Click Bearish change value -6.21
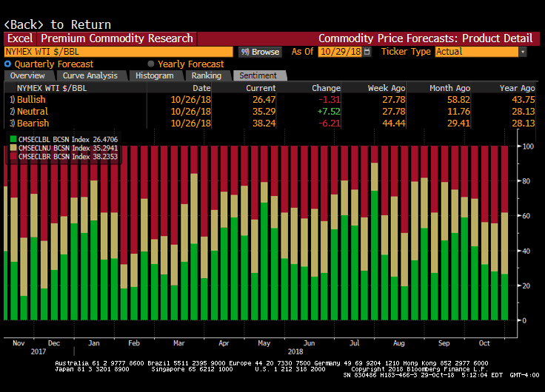 [330, 124]
